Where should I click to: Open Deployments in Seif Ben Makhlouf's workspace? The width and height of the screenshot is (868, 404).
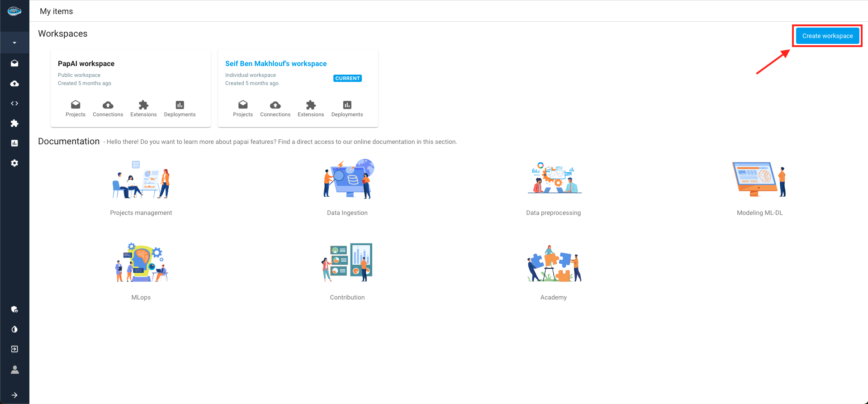coord(347,109)
